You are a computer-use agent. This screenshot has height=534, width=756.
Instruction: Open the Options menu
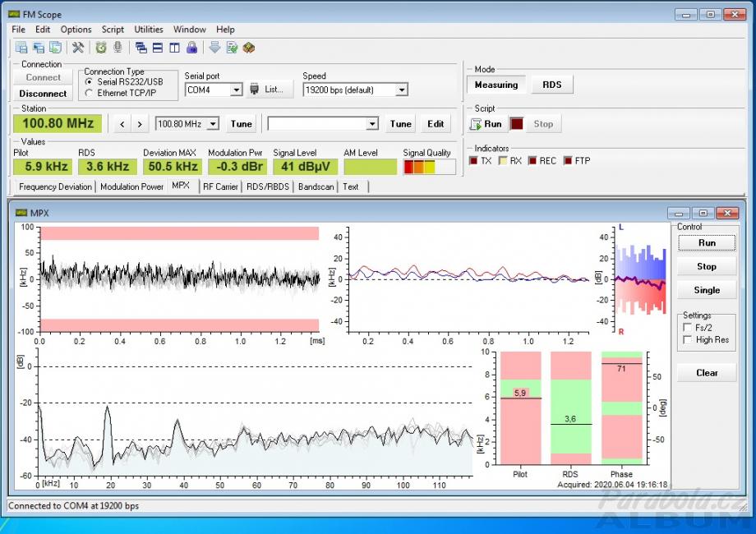[76, 30]
